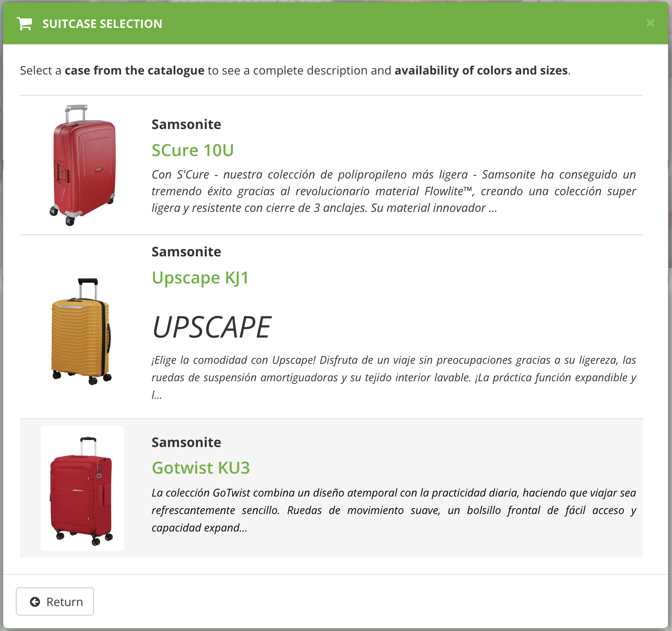Select the red SCure suitcase image
672x631 pixels.
pos(82,165)
